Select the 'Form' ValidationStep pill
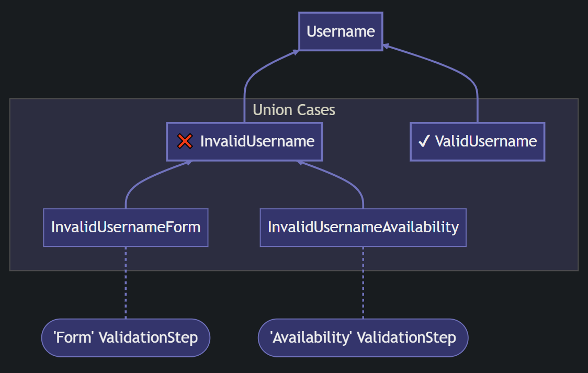Viewport: 588px width, 373px height. point(126,338)
